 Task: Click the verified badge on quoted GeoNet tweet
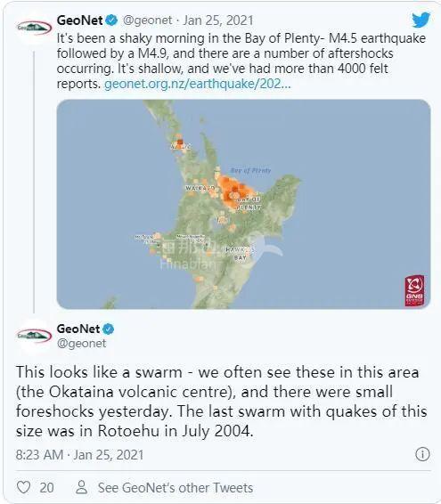tap(111, 20)
